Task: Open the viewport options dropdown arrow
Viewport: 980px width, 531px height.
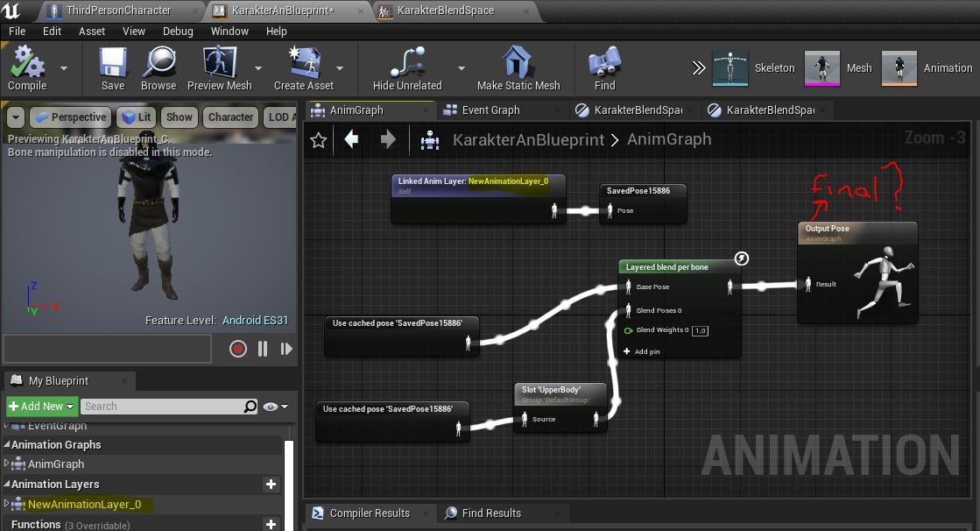Action: (16, 117)
